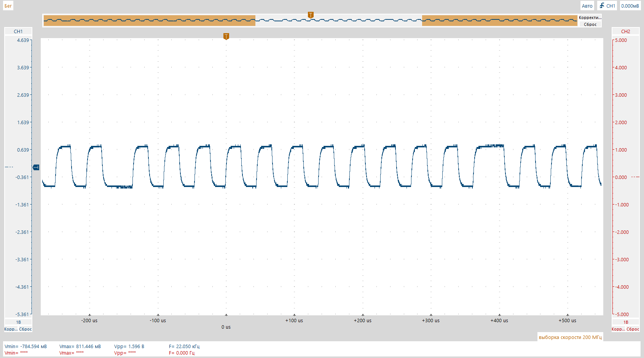Click the 5.000 value on CH2 scale
Viewport: 644px width, 358px height.
tap(621, 40)
